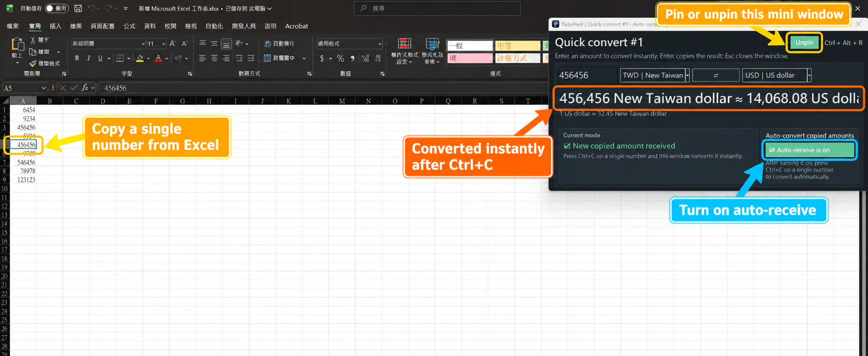Increase decimal places icon

pyautogui.click(x=365, y=58)
